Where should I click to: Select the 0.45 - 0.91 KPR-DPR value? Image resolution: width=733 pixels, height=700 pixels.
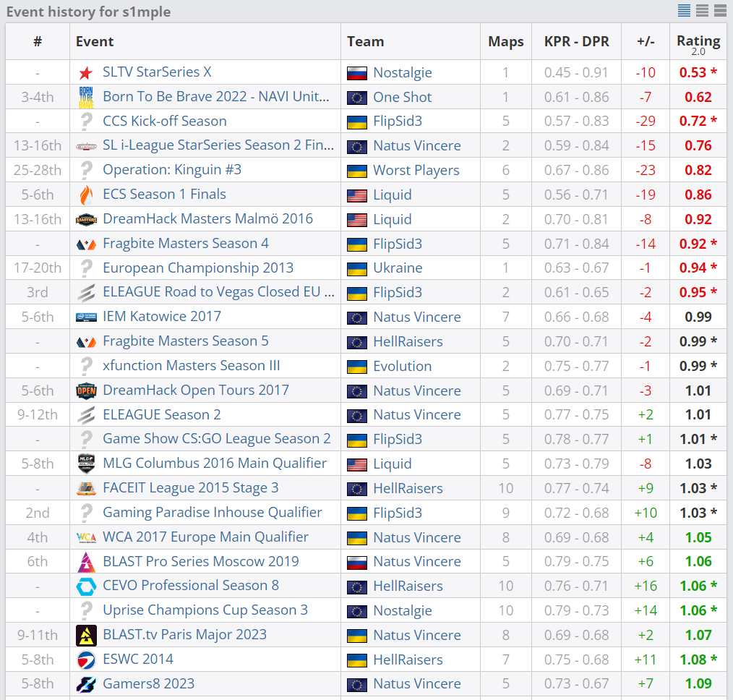(576, 72)
